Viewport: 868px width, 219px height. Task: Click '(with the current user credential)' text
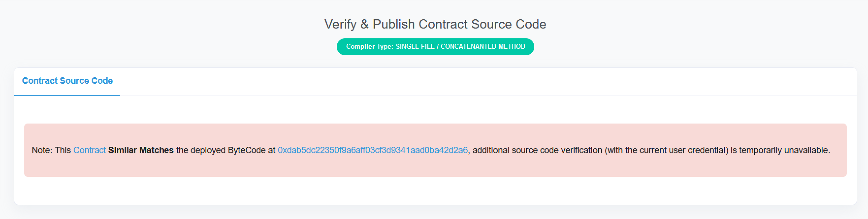click(x=666, y=150)
